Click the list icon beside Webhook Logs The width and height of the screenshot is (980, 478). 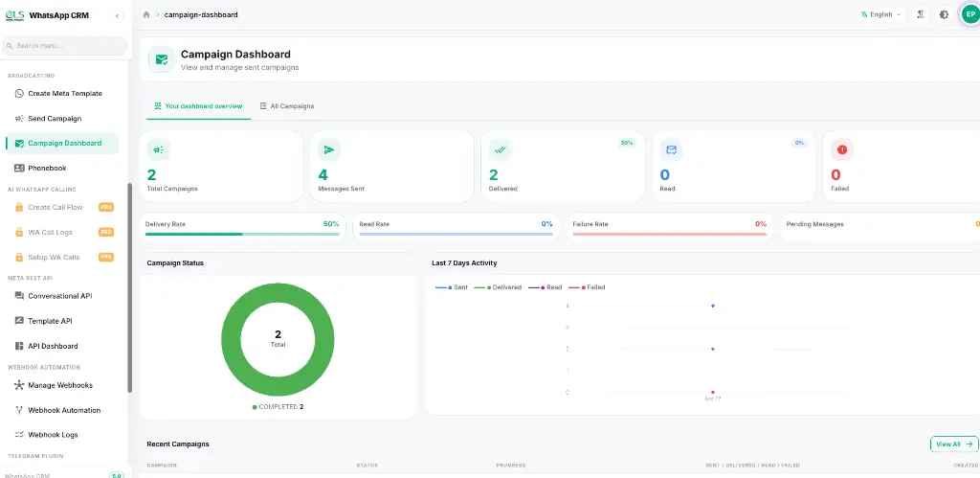click(x=19, y=434)
